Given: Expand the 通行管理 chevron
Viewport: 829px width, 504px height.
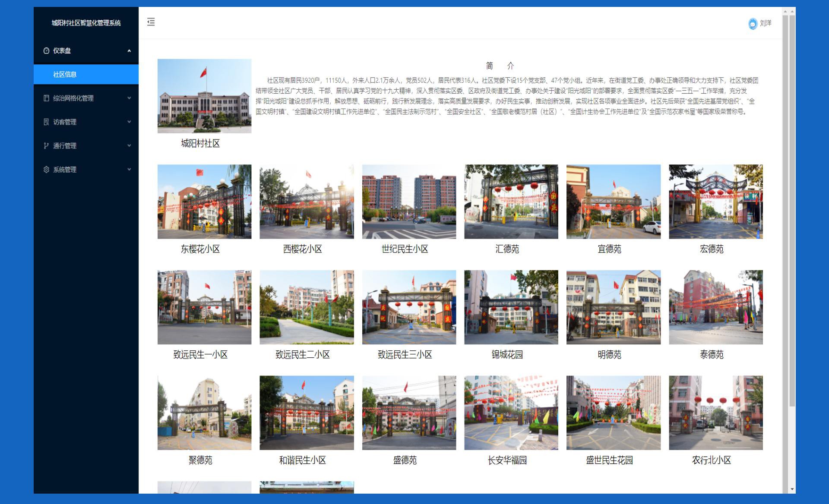Looking at the screenshot, I should (x=129, y=145).
